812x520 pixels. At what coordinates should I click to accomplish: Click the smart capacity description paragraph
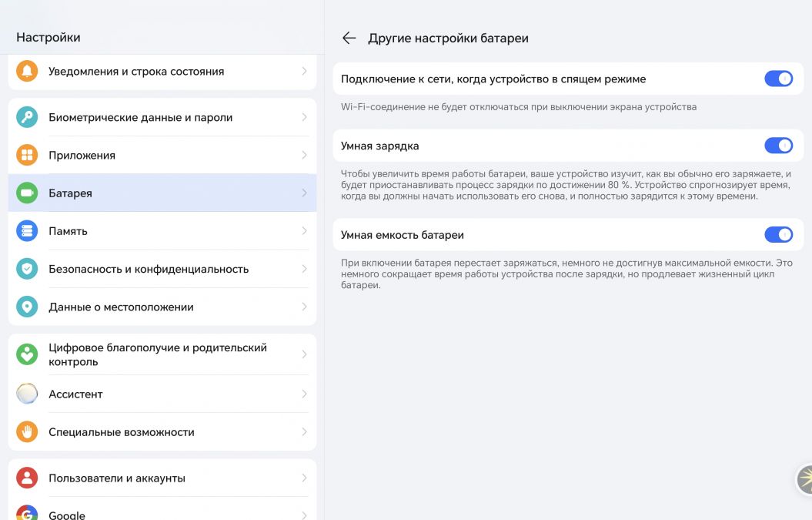pos(566,273)
